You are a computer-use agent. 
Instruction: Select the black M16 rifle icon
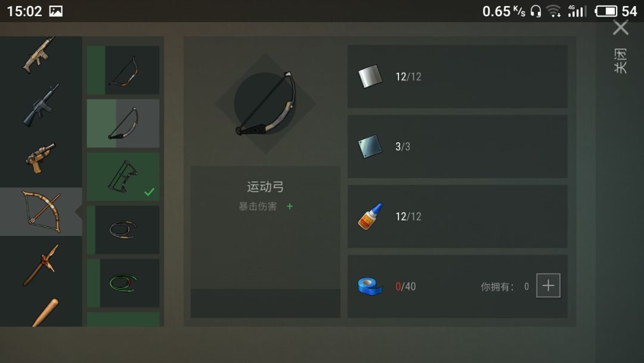[41, 105]
